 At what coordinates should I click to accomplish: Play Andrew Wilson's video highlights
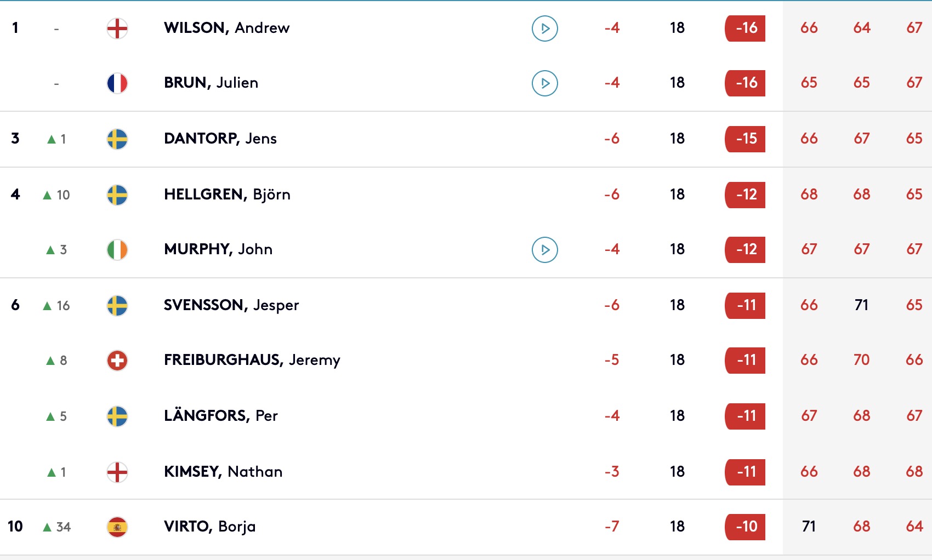[x=544, y=28]
